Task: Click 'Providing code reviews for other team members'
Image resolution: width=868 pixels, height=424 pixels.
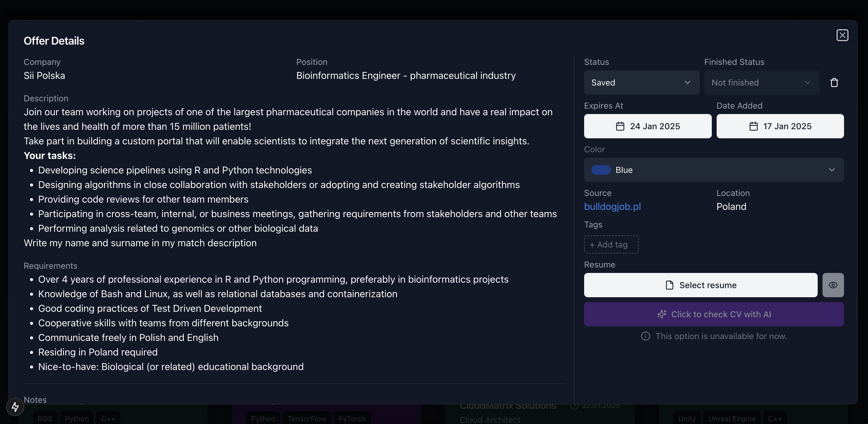Action: click(143, 199)
